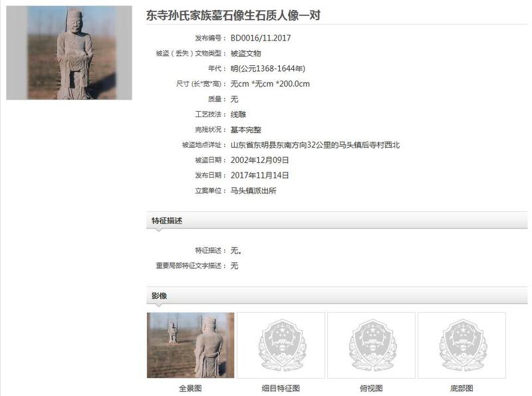Click the 底部图 caption label
532x396 pixels.
click(462, 388)
